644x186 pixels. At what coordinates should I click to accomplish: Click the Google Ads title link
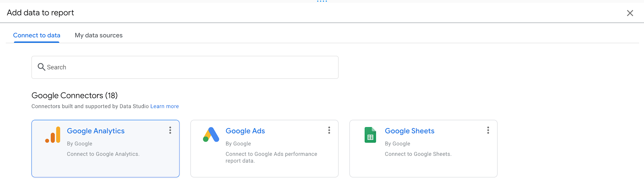245,131
